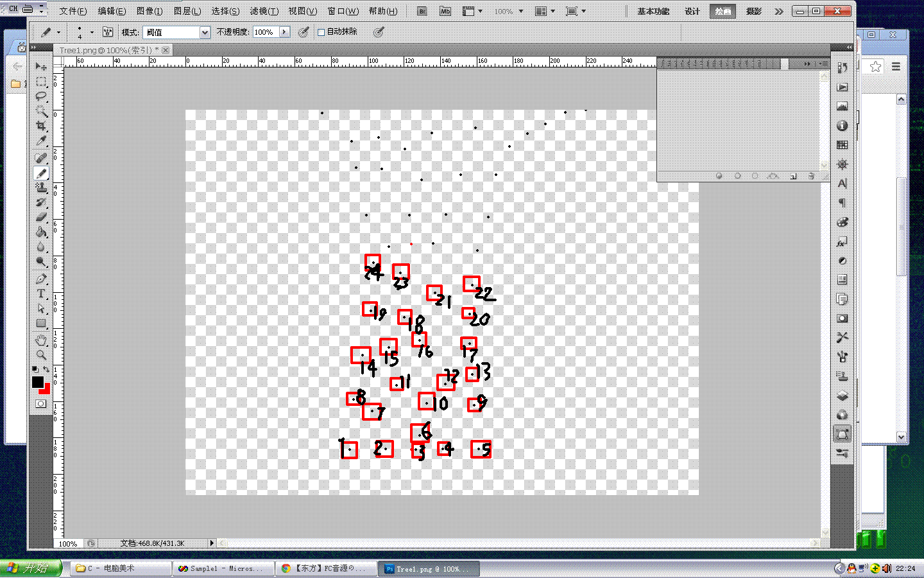Image resolution: width=924 pixels, height=578 pixels.
Task: Select the Paint Bucket tool
Action: click(41, 232)
